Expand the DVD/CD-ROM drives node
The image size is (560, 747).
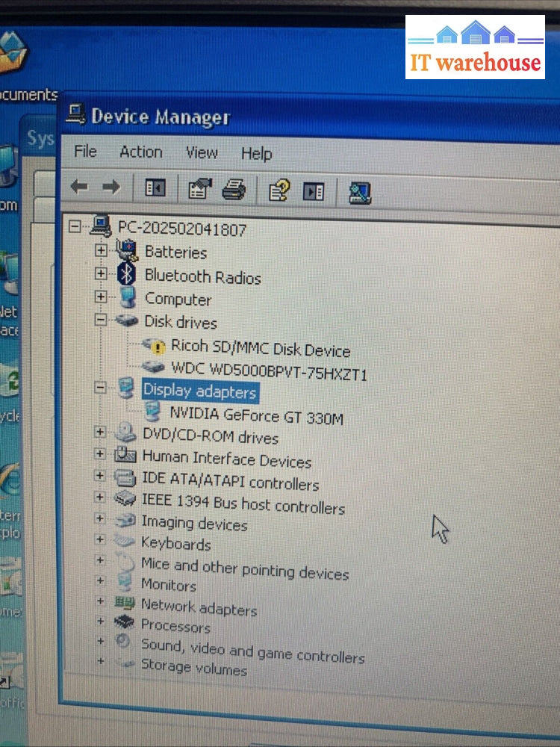pyautogui.click(x=100, y=432)
